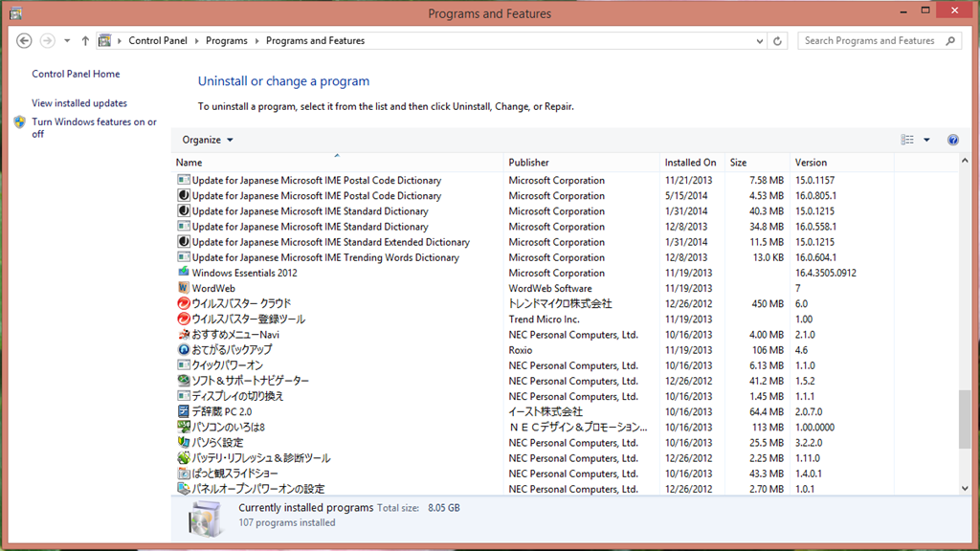Open Turn Windows features on or off
This screenshot has width=980, height=551.
95,128
